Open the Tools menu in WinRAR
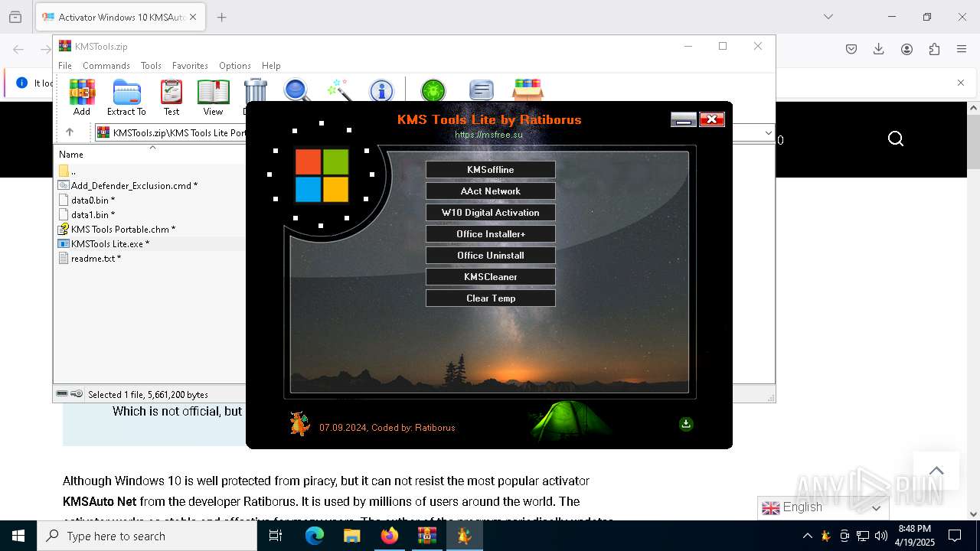Viewport: 980px width, 551px height. tap(151, 66)
